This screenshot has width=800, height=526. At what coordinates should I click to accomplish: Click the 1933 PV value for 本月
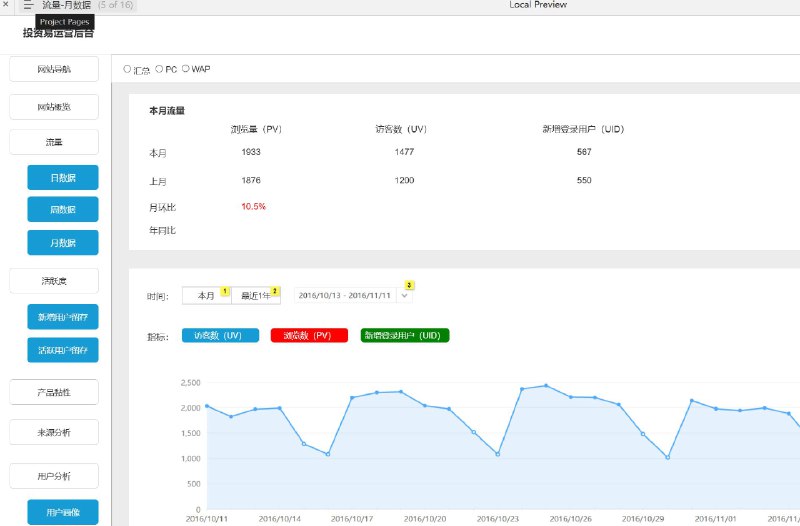(251, 152)
